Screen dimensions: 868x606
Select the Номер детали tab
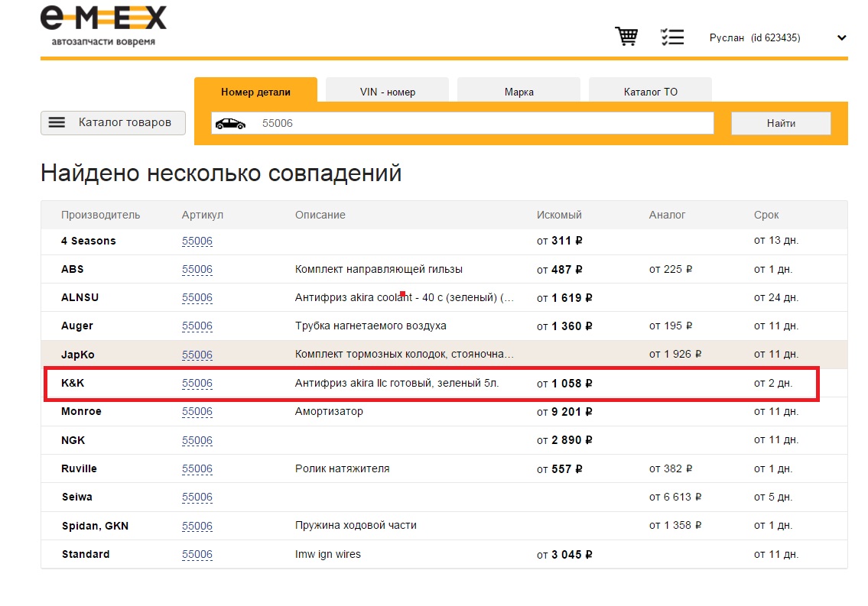coord(255,90)
